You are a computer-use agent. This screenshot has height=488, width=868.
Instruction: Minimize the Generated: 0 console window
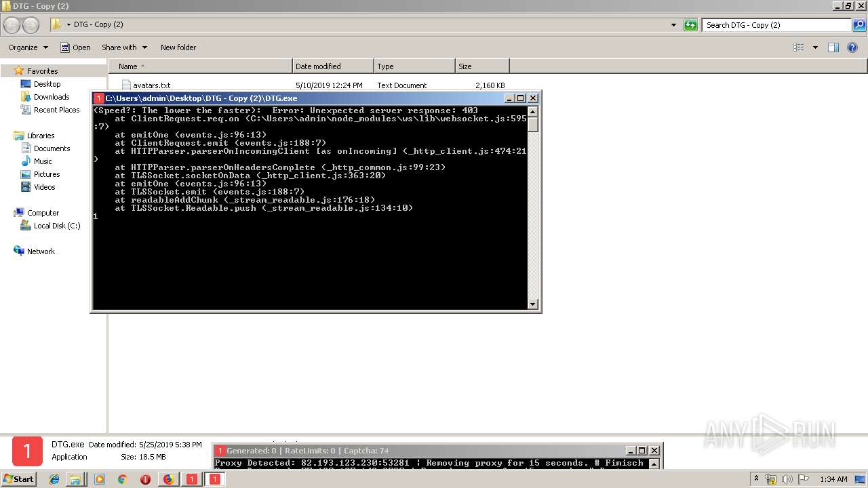631,451
